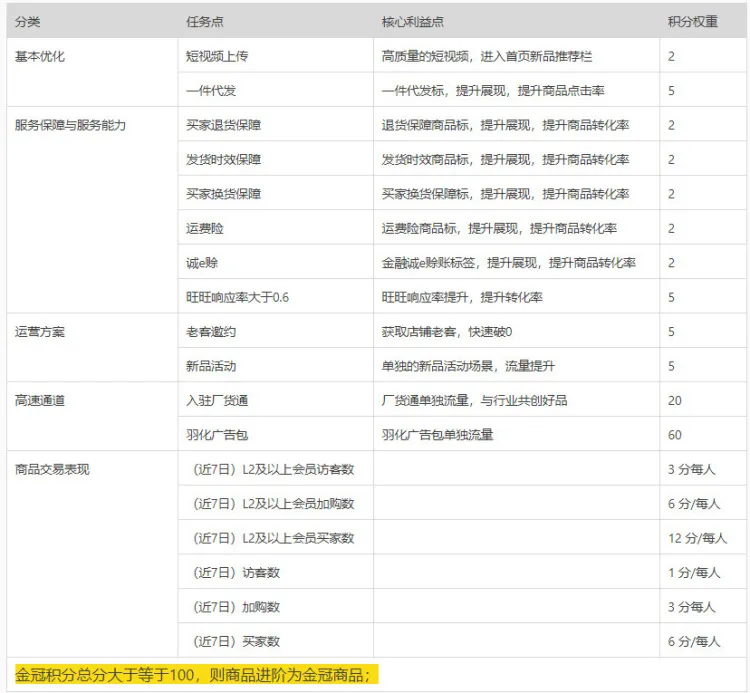750x693 pixels.
Task: Click the 核心利益点 column header
Action: pyautogui.click(x=516, y=22)
